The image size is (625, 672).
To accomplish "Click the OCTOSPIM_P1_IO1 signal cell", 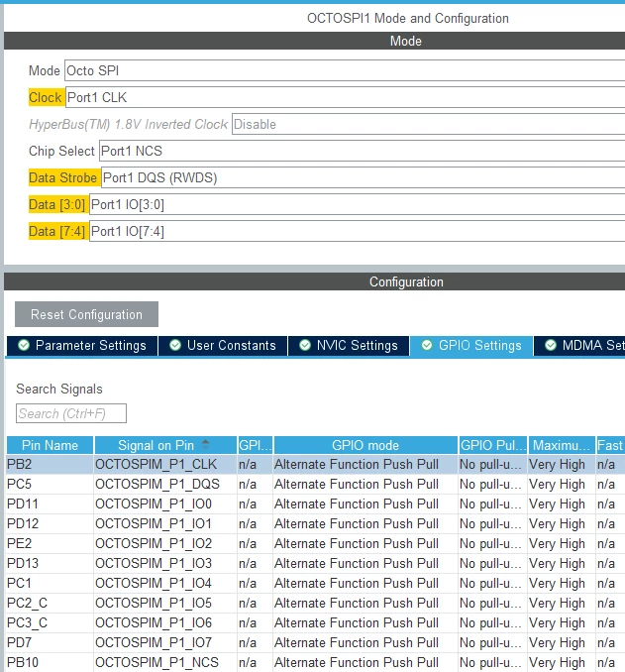I will (165, 523).
